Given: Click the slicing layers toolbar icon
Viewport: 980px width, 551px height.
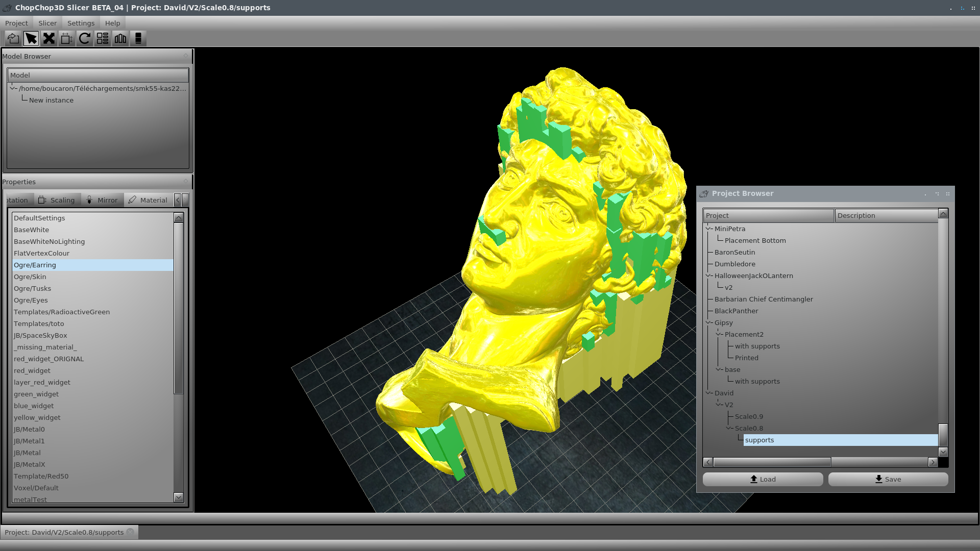Looking at the screenshot, I should [x=138, y=38].
